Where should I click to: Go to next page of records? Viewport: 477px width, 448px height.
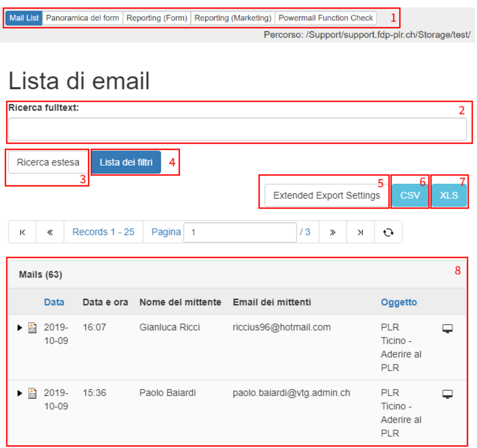coord(333,232)
